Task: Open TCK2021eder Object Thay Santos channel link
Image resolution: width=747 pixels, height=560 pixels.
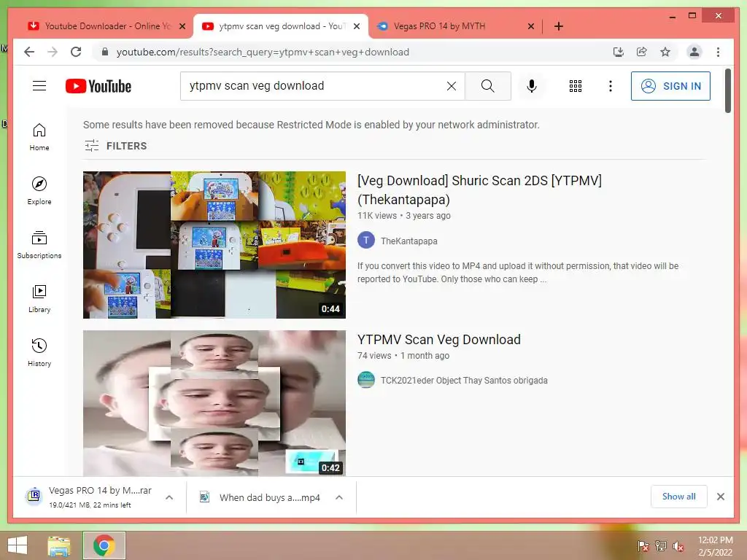Action: click(x=464, y=381)
